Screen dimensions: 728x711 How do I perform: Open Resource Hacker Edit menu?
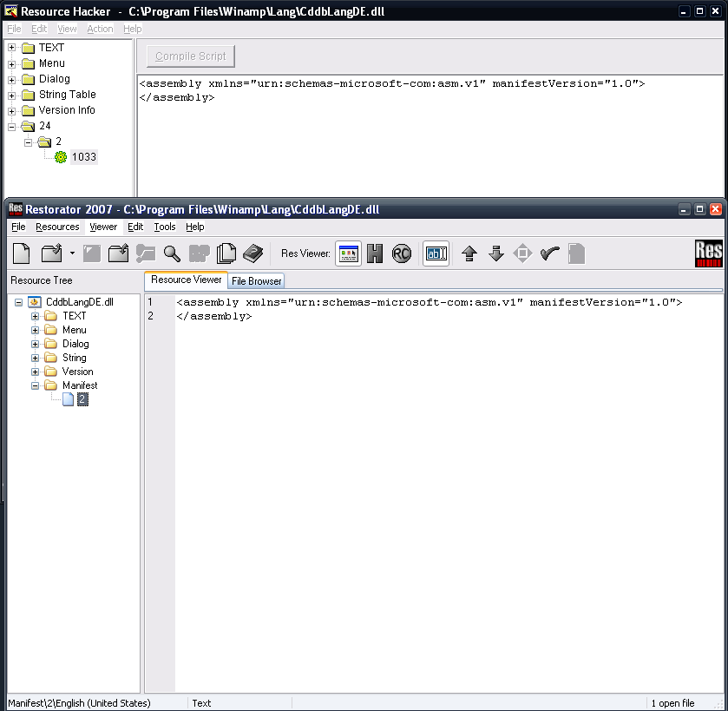[x=39, y=29]
